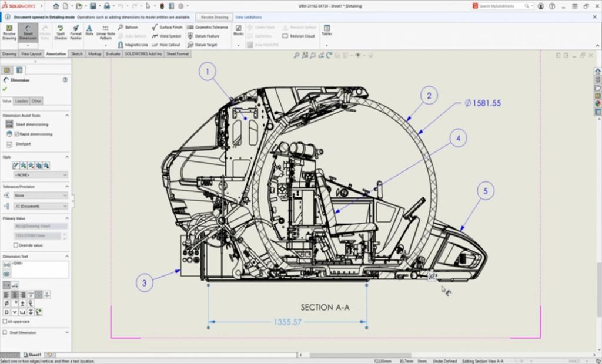Insert a Geometric Tolerance
Image resolution: width=602 pixels, height=364 pixels.
[208, 27]
